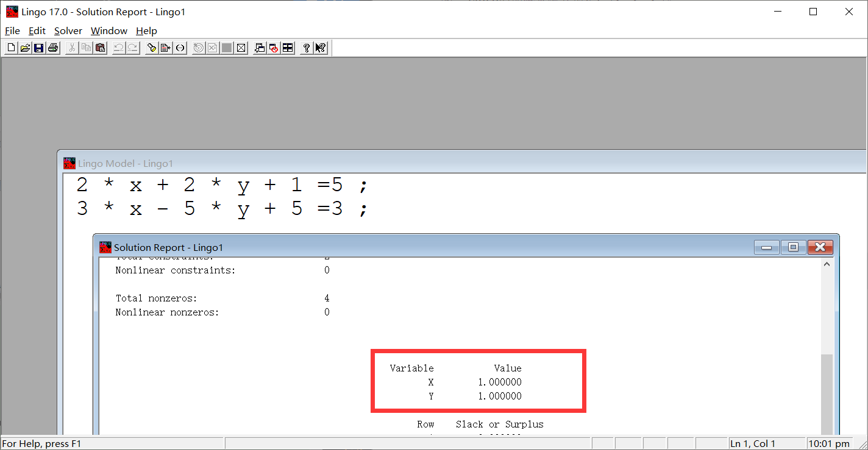Open the Solver menu
Screen dimensions: 868x450
pos(68,30)
